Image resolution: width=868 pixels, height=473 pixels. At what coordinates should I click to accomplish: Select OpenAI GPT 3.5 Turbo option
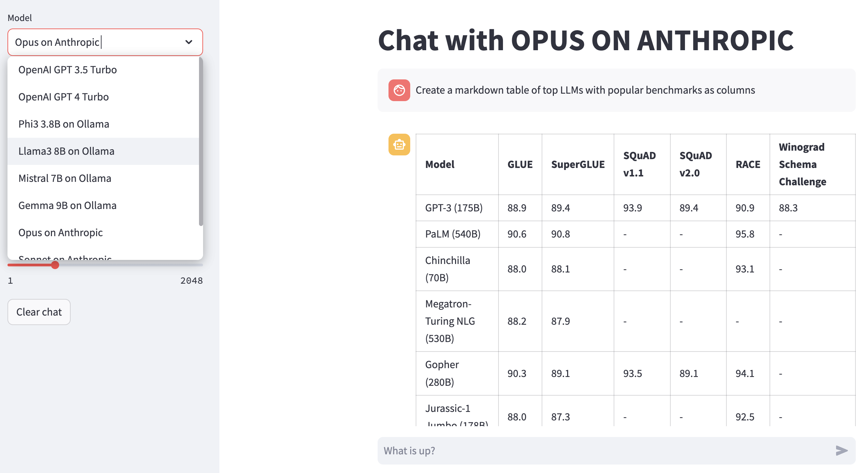(x=68, y=70)
